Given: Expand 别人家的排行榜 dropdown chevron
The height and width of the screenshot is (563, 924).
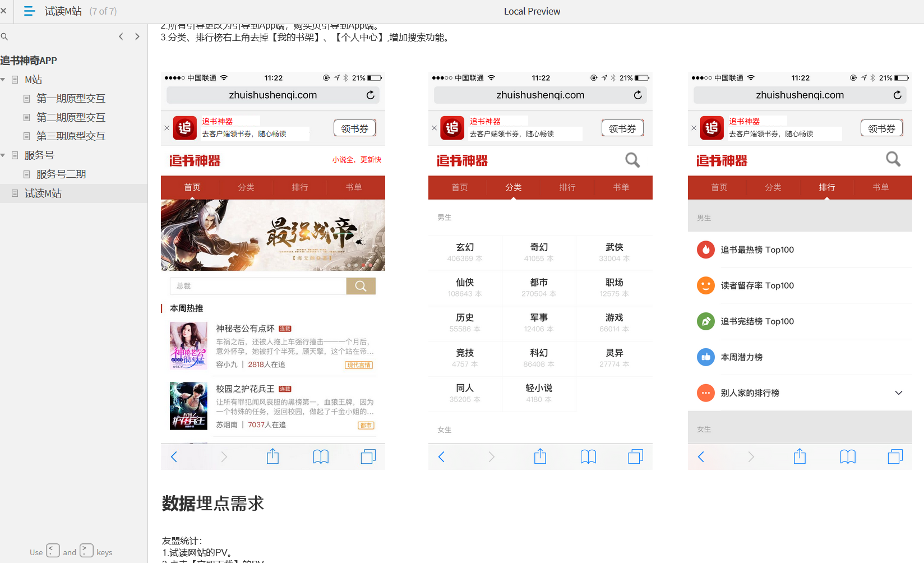Looking at the screenshot, I should (899, 393).
